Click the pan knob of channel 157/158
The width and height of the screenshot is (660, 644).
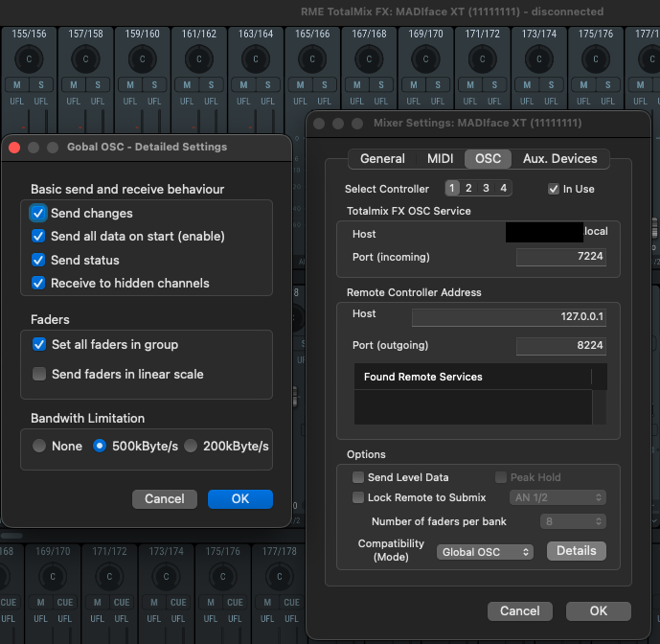pyautogui.click(x=85, y=59)
